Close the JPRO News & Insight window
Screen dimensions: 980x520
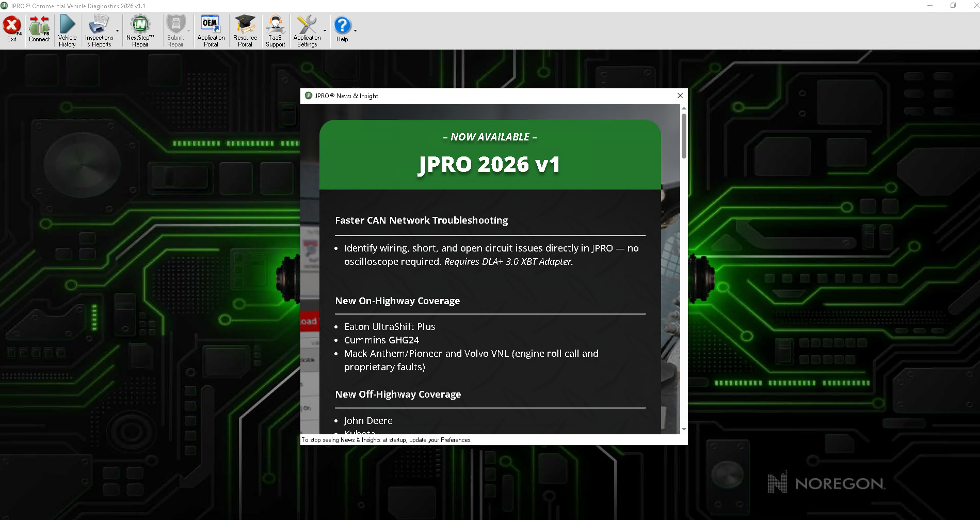coord(680,96)
